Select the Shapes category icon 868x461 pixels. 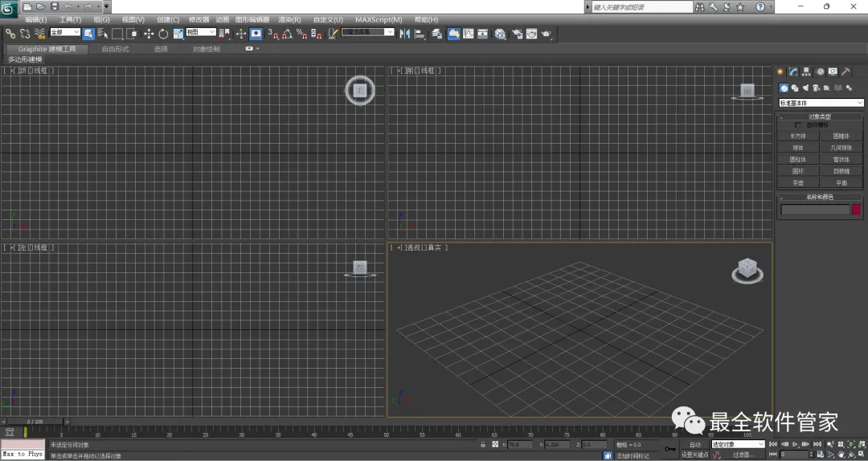[794, 88]
